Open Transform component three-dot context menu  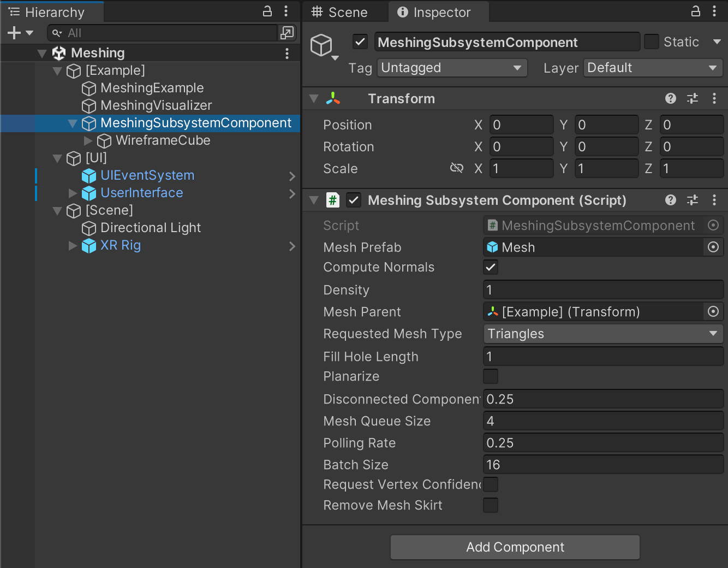[714, 98]
